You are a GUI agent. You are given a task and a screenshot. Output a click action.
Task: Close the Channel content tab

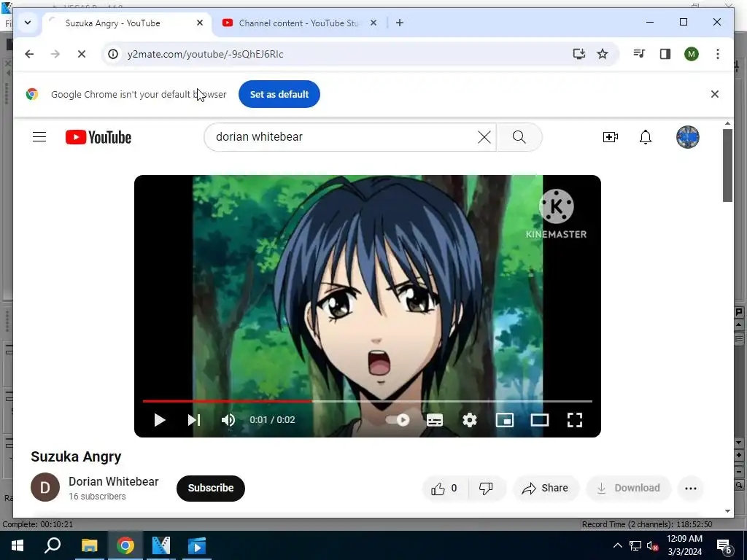[x=373, y=23]
